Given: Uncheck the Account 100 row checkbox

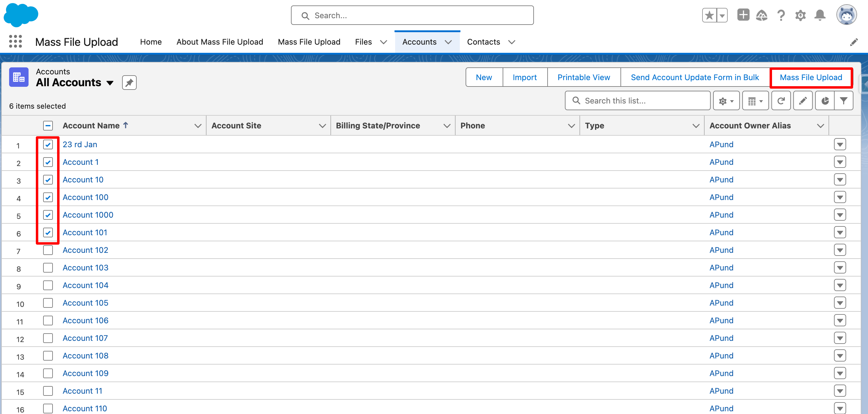Looking at the screenshot, I should pos(48,197).
